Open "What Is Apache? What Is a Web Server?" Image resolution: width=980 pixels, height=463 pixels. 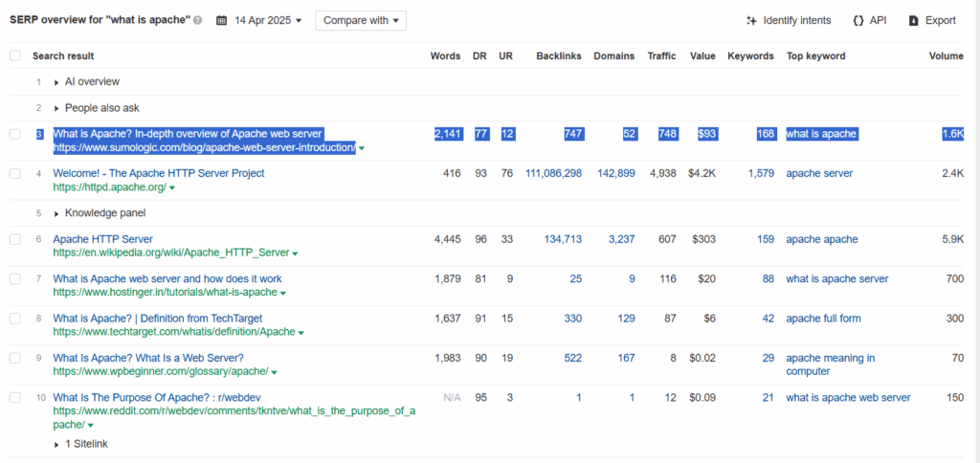(148, 358)
